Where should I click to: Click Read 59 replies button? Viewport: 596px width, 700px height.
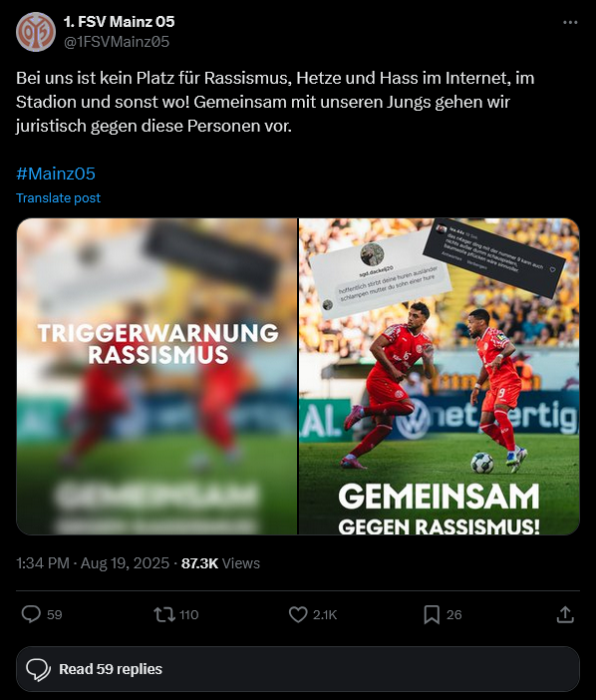coord(298,669)
